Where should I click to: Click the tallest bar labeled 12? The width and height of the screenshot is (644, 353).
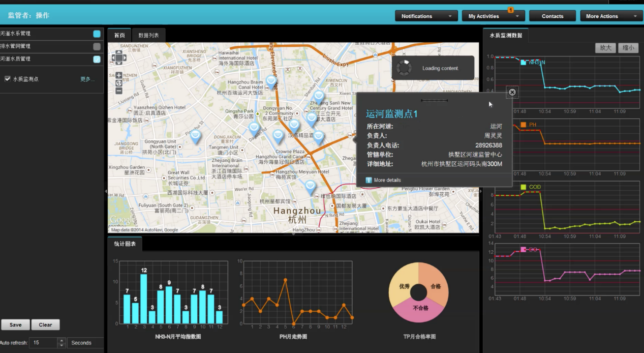[144, 299]
